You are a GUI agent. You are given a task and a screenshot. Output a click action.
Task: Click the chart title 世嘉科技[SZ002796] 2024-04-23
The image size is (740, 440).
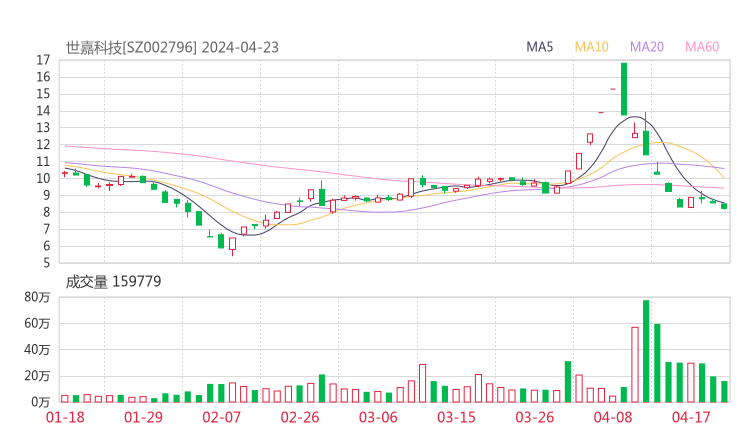click(x=172, y=48)
